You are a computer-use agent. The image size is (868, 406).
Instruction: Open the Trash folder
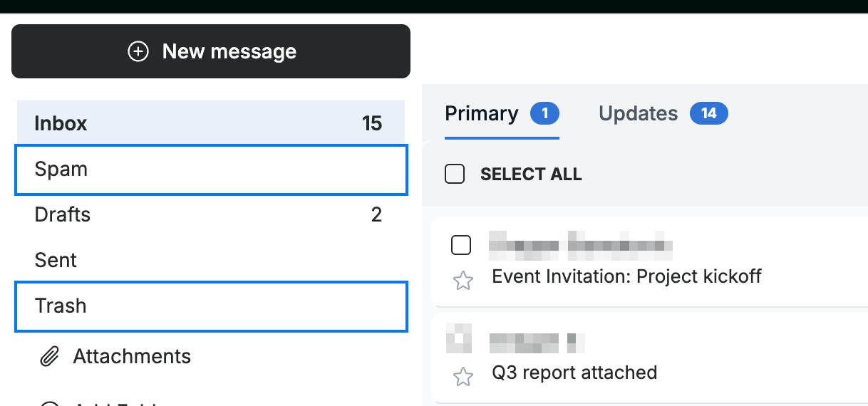point(211,306)
